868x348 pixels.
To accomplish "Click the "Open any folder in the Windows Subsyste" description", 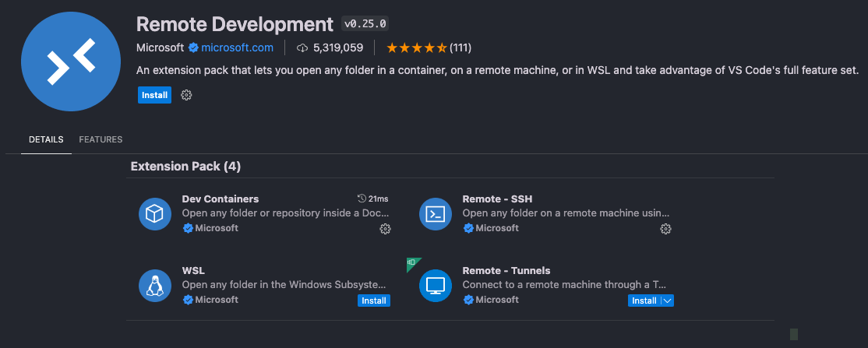I will [284, 285].
